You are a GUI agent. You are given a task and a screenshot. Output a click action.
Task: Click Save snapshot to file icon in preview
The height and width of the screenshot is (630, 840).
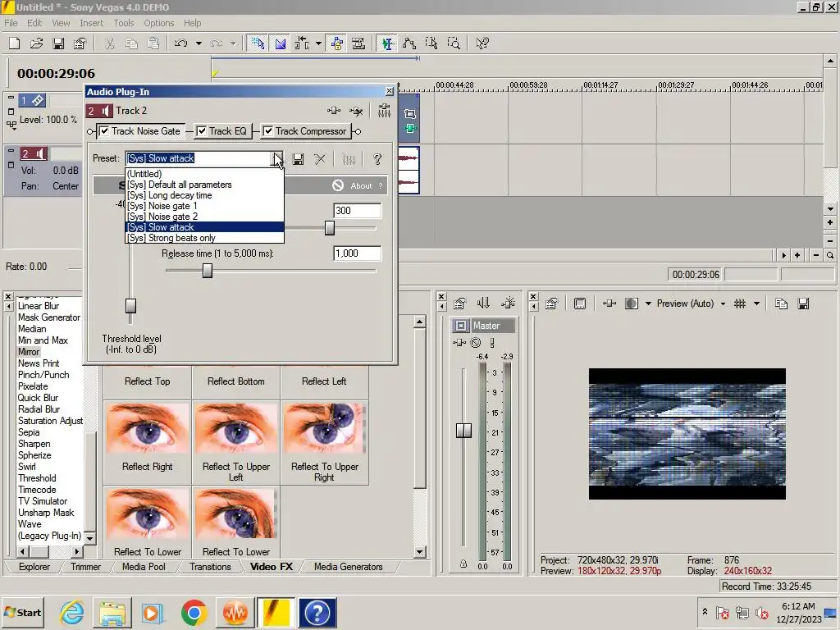[803, 304]
